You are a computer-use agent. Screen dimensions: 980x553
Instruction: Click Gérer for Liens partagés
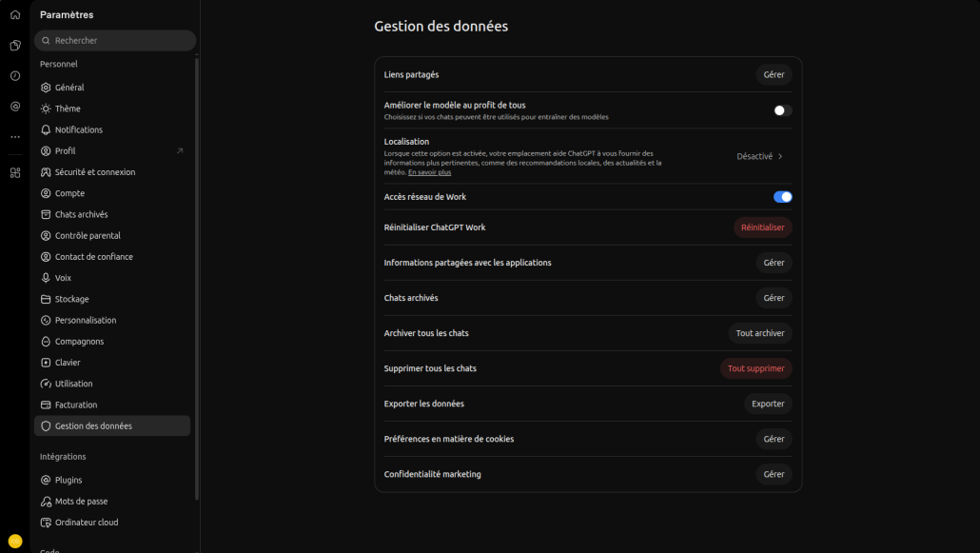774,74
